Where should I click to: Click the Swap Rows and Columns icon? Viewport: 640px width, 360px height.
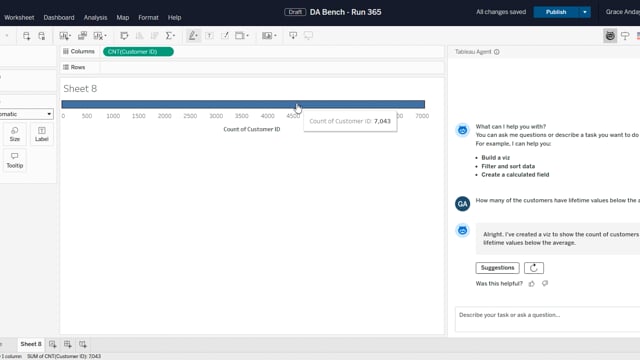click(124, 36)
